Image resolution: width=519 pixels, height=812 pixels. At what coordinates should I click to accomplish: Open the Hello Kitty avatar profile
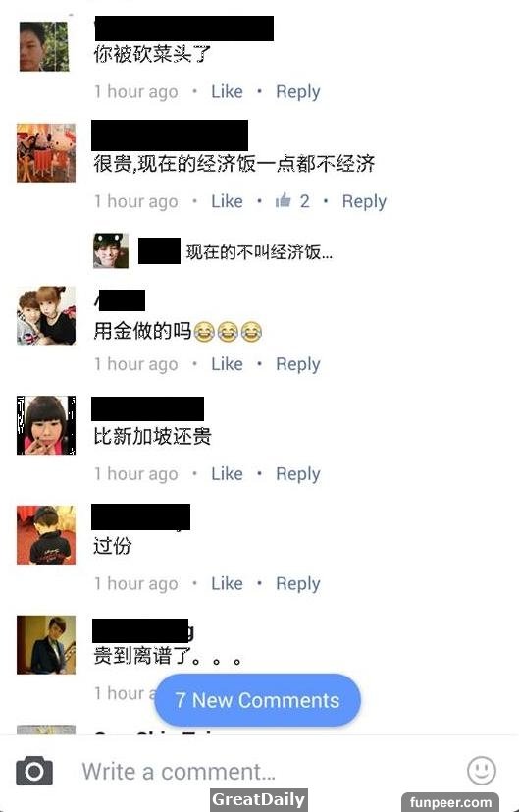point(46,153)
